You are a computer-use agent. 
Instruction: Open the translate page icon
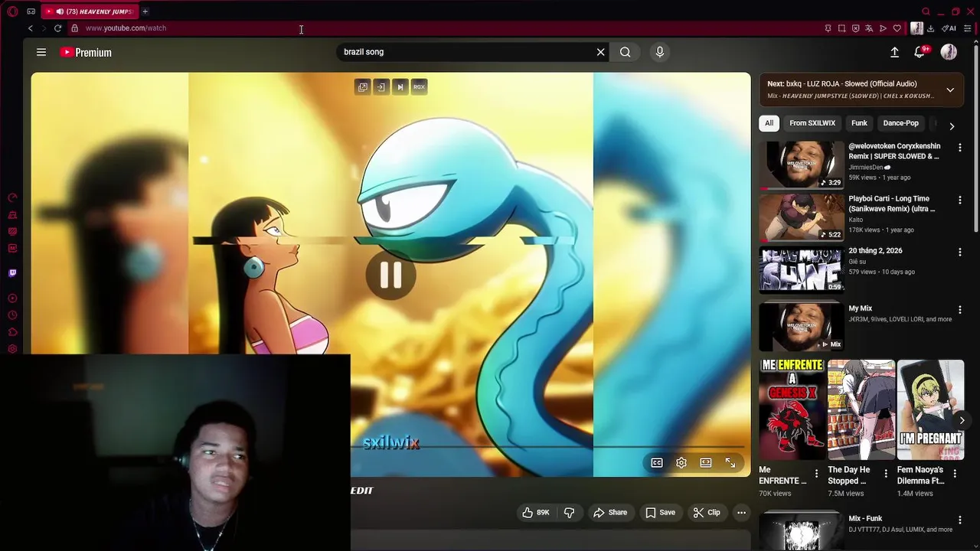pos(869,28)
